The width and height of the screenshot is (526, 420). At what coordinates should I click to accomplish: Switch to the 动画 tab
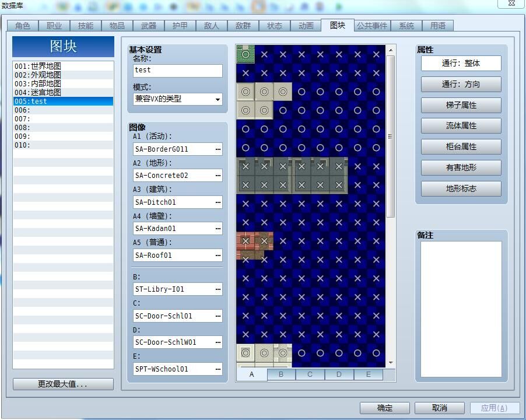(x=306, y=26)
